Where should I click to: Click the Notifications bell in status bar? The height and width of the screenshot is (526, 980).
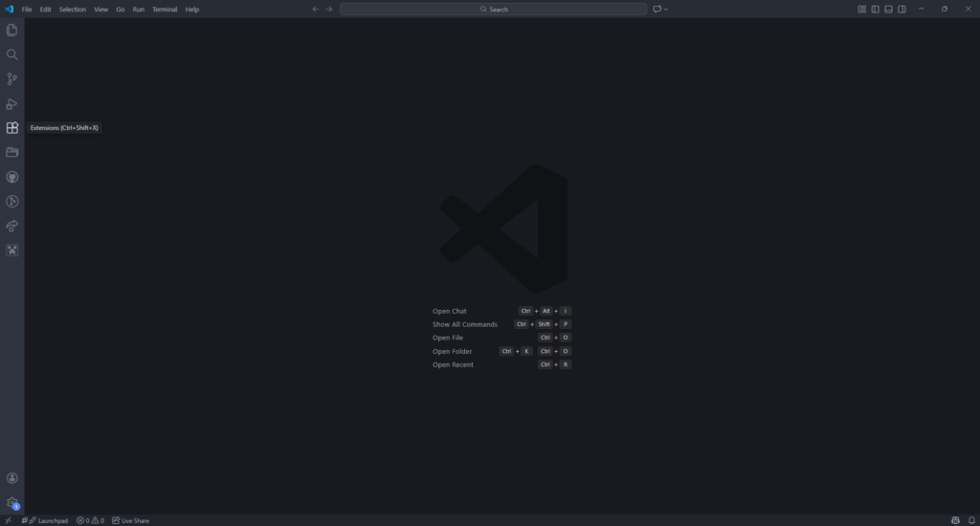(969, 520)
